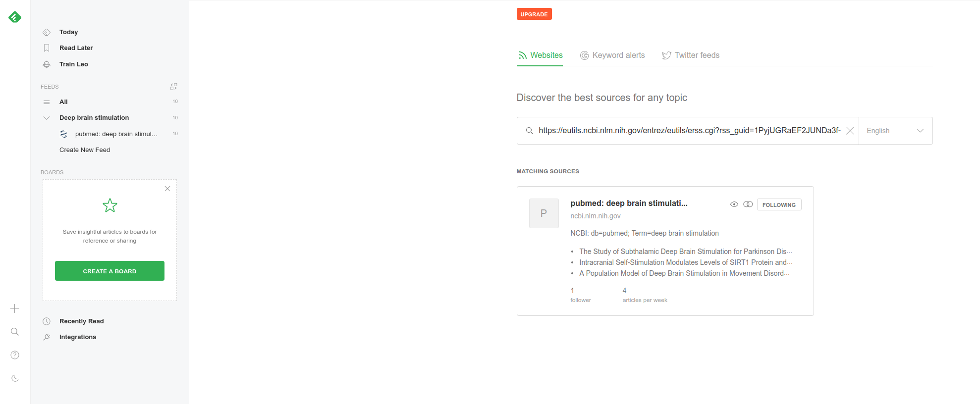This screenshot has width=980, height=404.
Task: Select the All feeds row
Action: click(109, 102)
